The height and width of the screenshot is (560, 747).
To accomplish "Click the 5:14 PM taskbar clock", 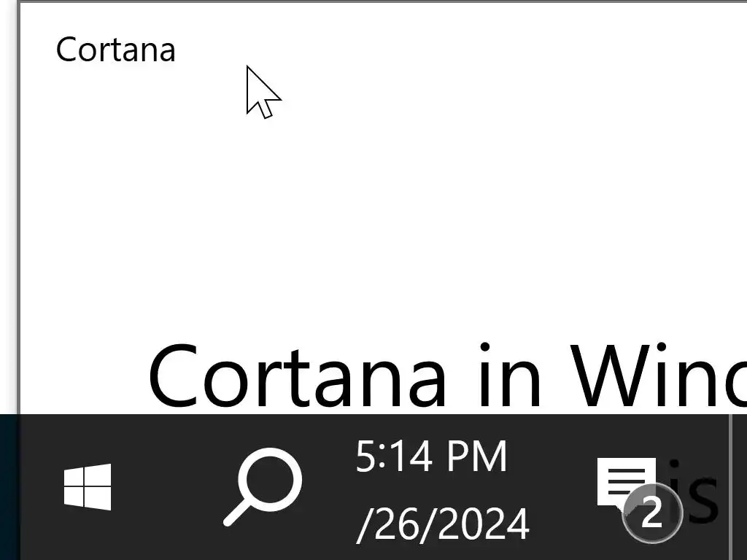I will (431, 456).
